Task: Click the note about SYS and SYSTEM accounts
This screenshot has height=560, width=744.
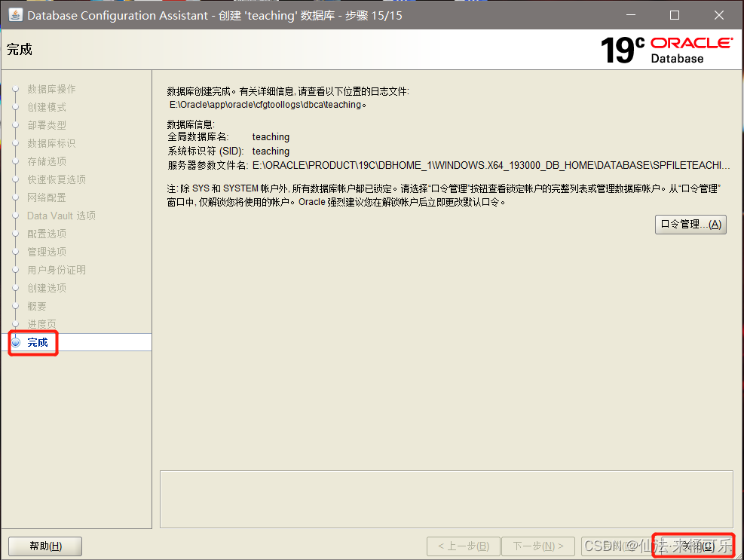Action: pyautogui.click(x=444, y=195)
